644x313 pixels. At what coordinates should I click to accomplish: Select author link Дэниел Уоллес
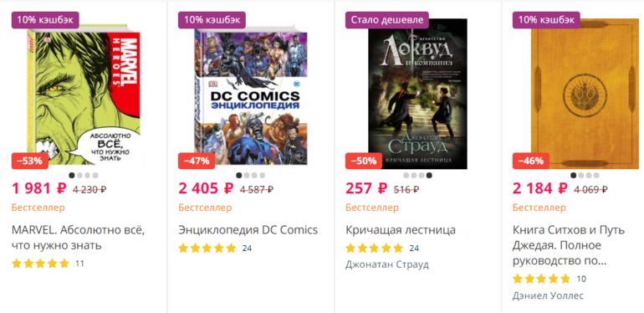tap(548, 295)
